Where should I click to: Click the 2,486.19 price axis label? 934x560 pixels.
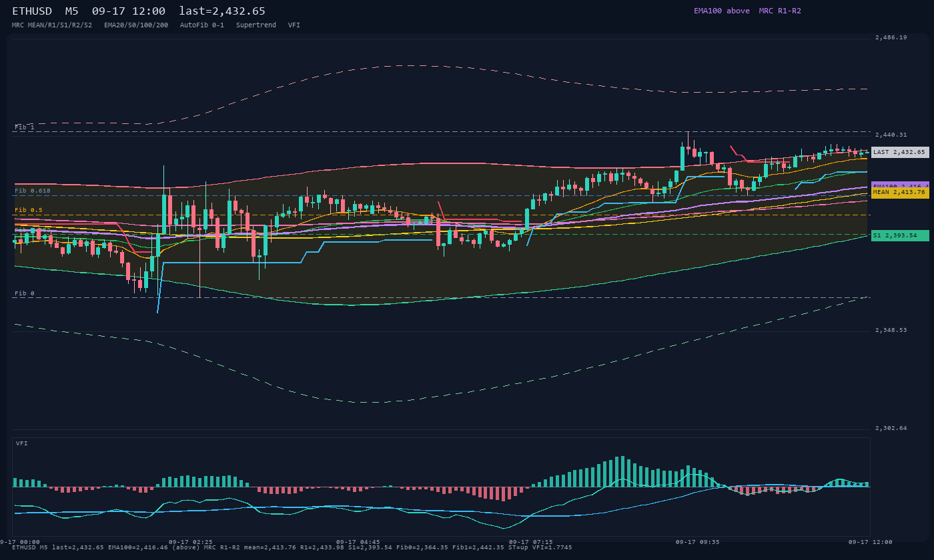[x=891, y=37]
